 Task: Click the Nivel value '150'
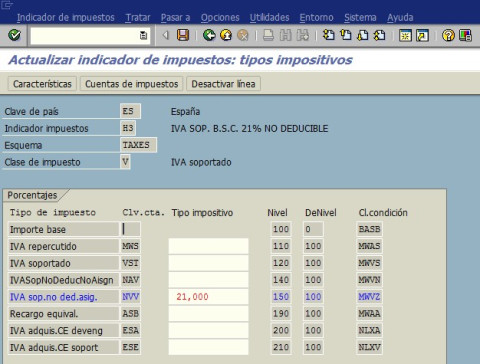[x=281, y=297]
